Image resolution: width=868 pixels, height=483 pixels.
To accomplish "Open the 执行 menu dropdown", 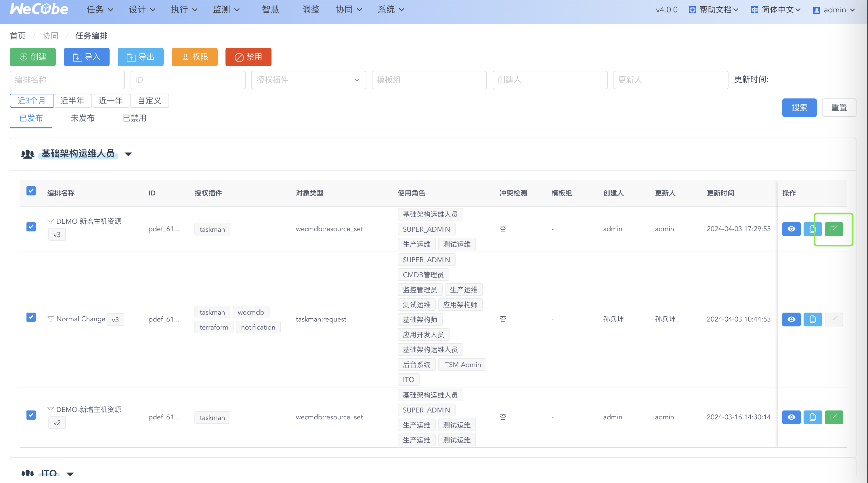I will pos(184,9).
